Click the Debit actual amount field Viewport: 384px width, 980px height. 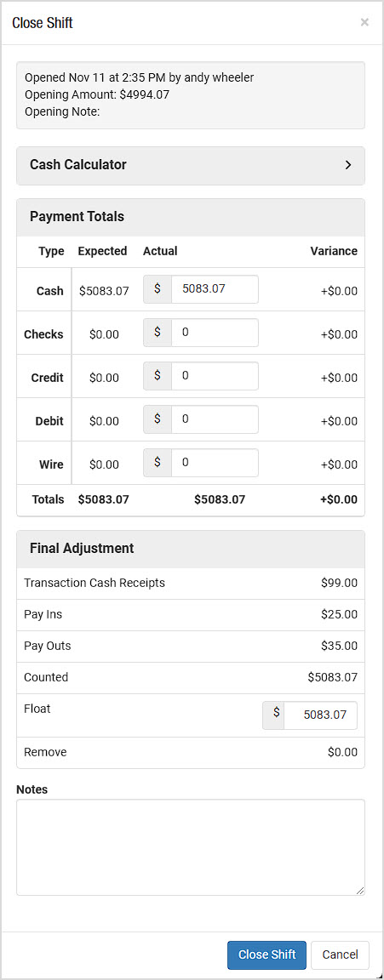tap(215, 419)
